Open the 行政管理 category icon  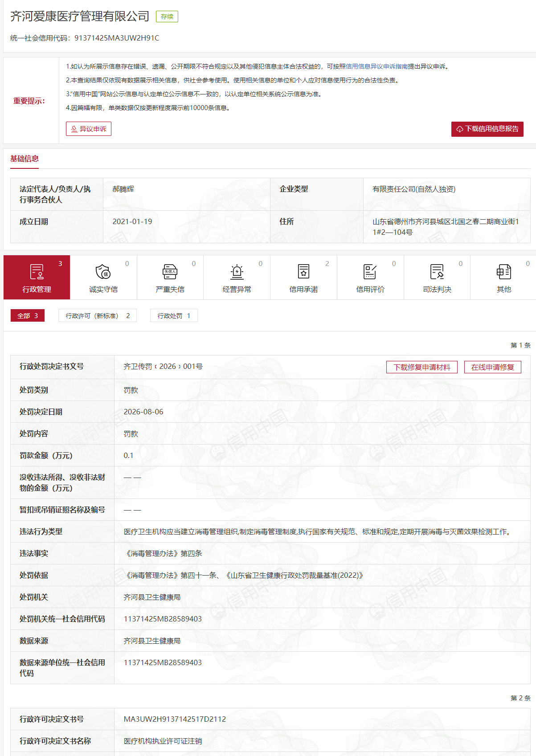pyautogui.click(x=37, y=271)
